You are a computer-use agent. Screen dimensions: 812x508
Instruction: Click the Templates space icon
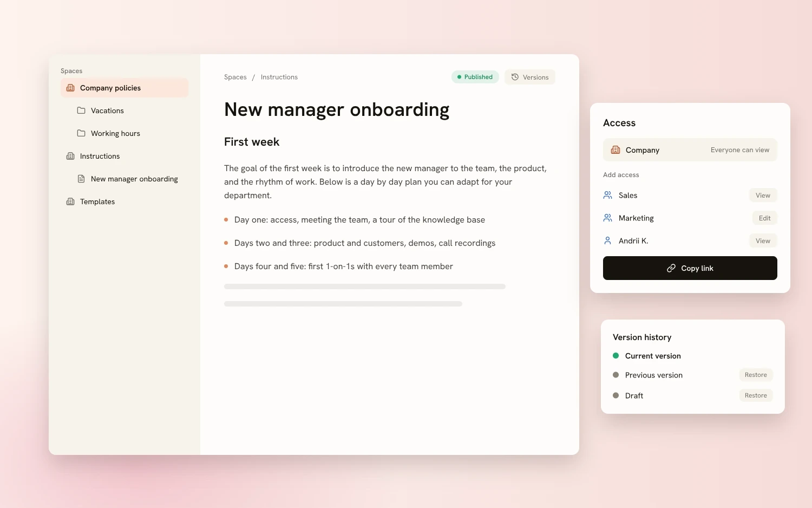[x=70, y=201]
